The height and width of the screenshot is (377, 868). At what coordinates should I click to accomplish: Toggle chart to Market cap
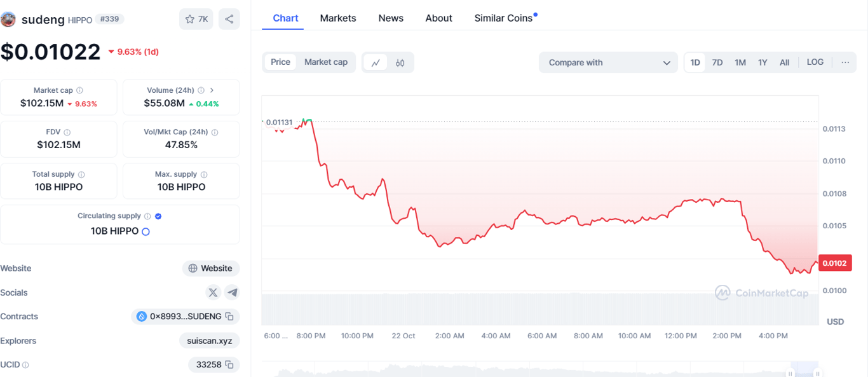pyautogui.click(x=326, y=62)
